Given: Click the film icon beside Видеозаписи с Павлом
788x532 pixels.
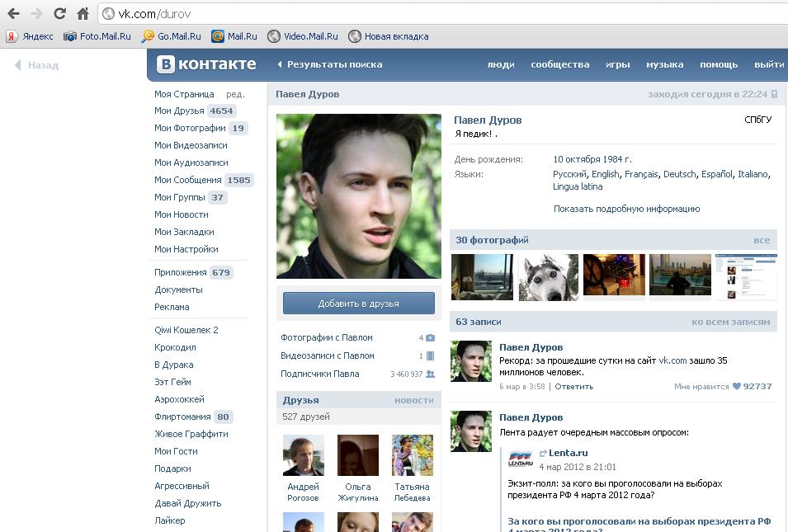Looking at the screenshot, I should tap(430, 356).
